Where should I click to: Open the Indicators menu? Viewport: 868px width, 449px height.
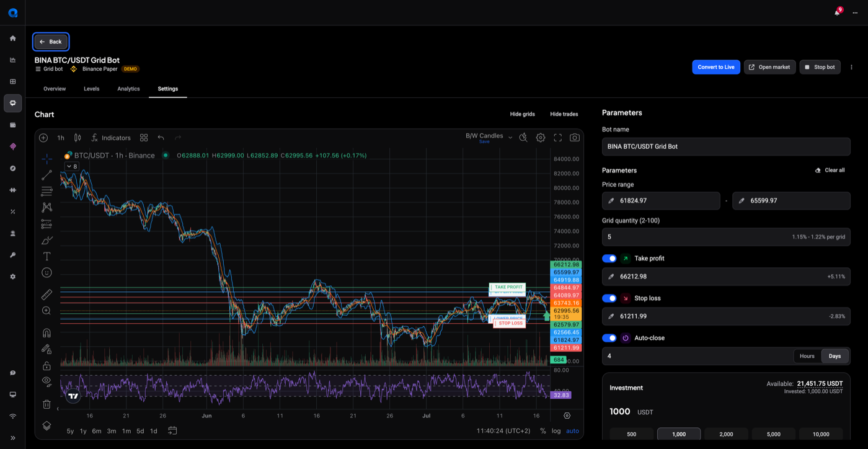tap(111, 138)
